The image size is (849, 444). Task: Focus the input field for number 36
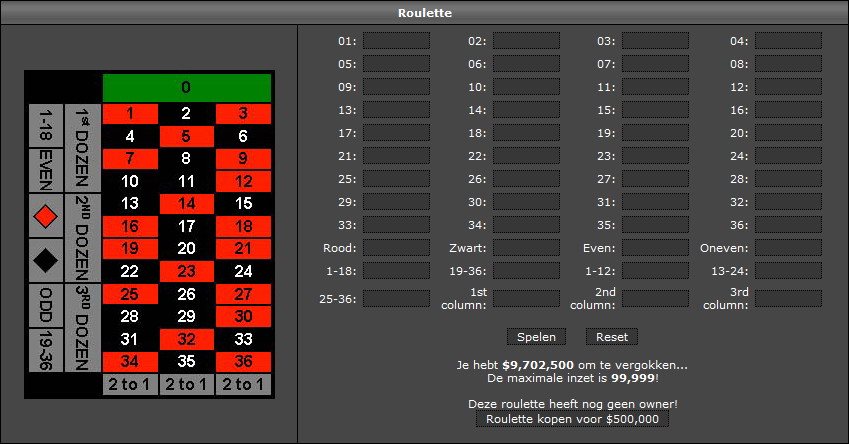pos(788,225)
